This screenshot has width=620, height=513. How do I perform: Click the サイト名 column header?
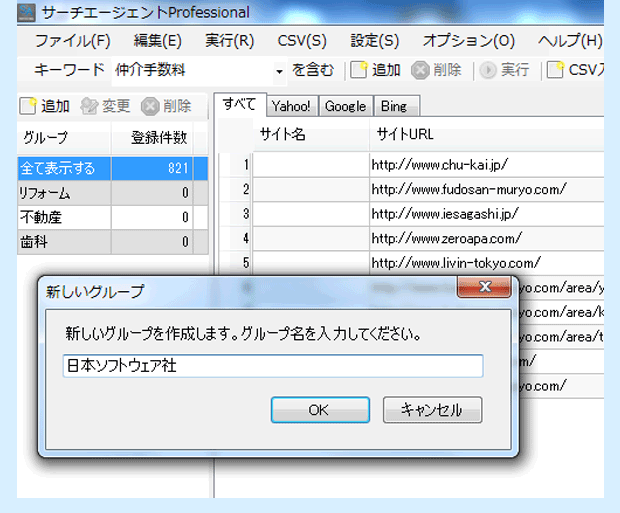coord(311,134)
